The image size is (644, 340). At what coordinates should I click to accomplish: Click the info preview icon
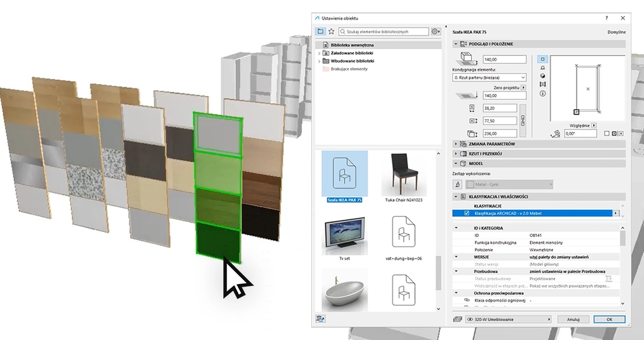click(x=542, y=93)
